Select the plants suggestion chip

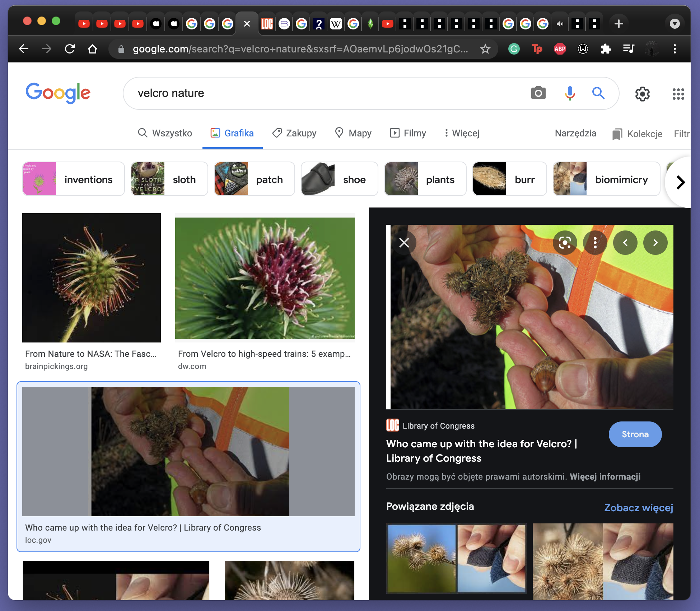(425, 179)
